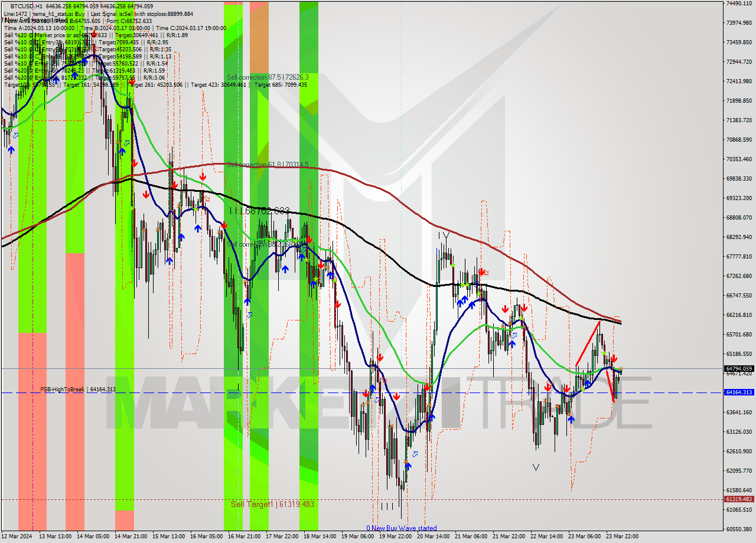The width and height of the screenshot is (756, 543).
Task: Click price axis label 70868.250
Action: click(x=739, y=139)
